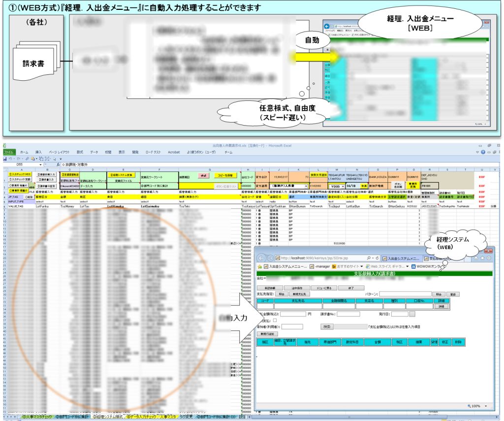Click the パターン text input field
This screenshot has height=421, width=504.
406,294
